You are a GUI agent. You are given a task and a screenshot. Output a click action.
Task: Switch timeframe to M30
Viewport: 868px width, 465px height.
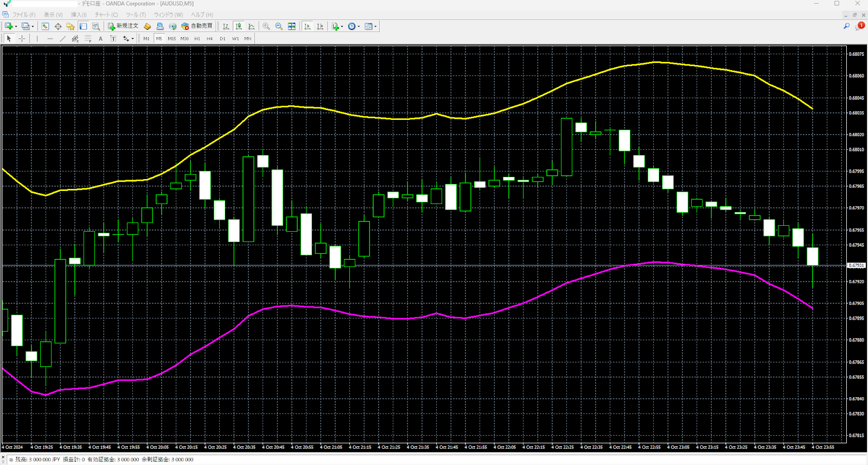pos(184,39)
